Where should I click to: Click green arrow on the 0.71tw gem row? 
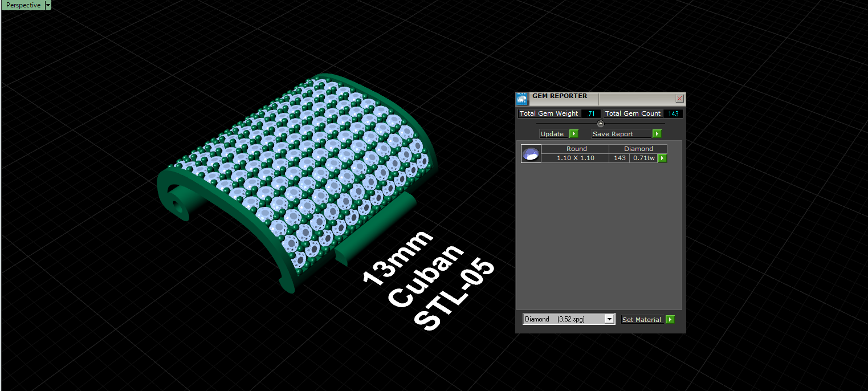coord(662,158)
